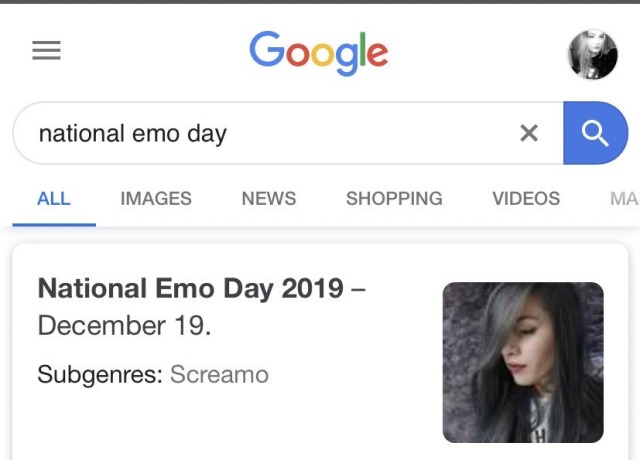Open the emo girl thumbnail image
This screenshot has height=460, width=640.
(523, 362)
